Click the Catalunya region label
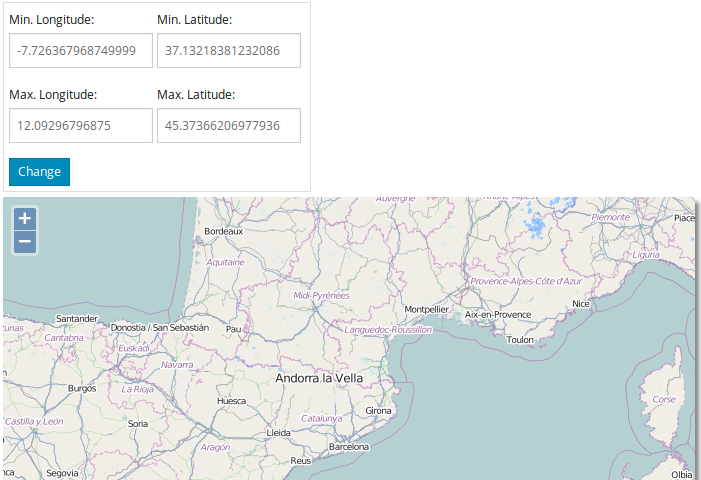The height and width of the screenshot is (480, 701). tap(321, 419)
